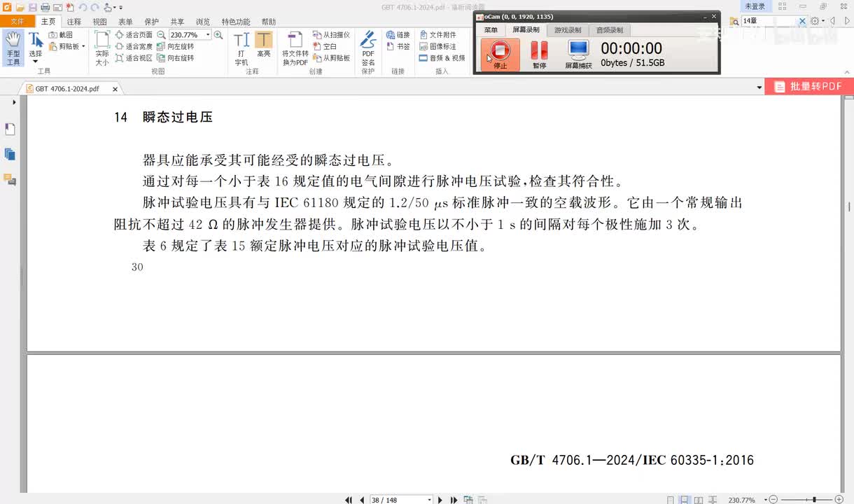This screenshot has height=504, width=854.
Task: Switch to the Features (特色功能) ribbon tab
Action: pyautogui.click(x=236, y=22)
